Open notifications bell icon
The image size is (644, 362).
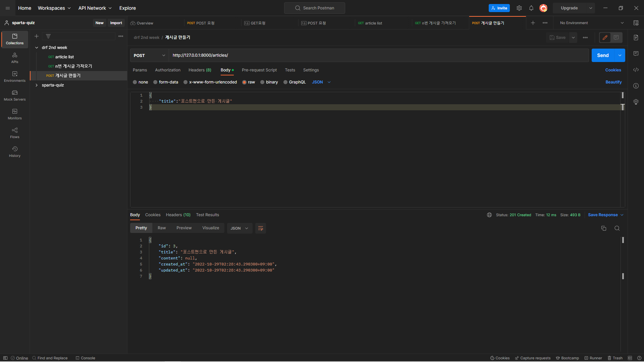pos(531,8)
